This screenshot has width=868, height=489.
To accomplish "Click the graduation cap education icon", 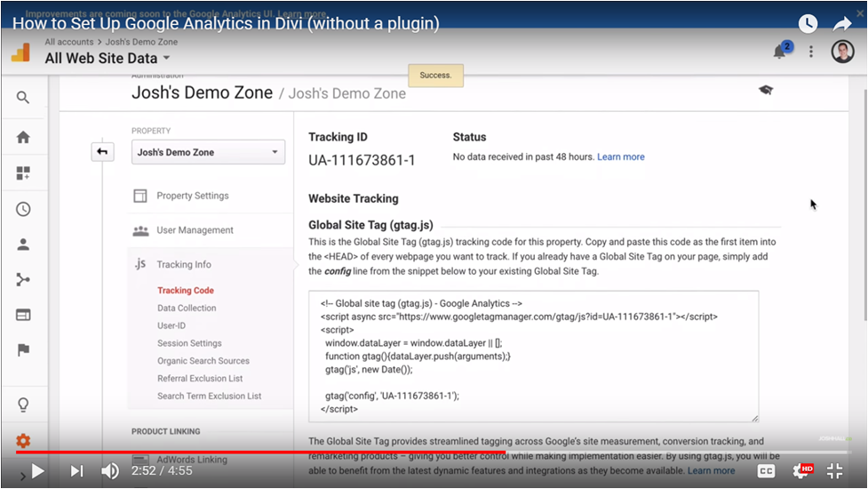I will coord(765,90).
